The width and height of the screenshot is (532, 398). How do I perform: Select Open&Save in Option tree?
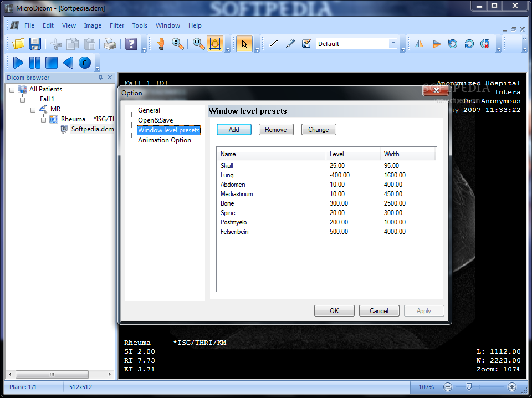click(155, 120)
